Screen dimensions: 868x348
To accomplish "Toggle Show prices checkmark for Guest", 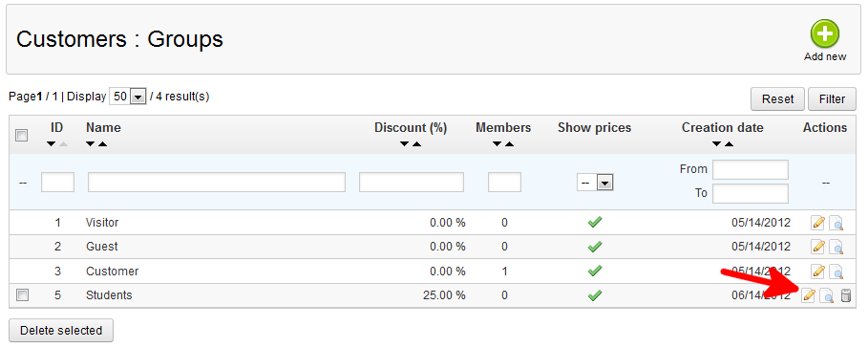I will 595,247.
